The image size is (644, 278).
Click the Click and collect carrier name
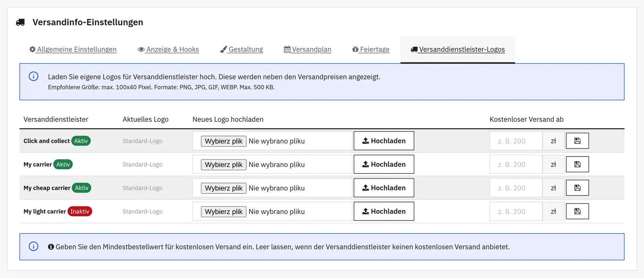tap(46, 141)
